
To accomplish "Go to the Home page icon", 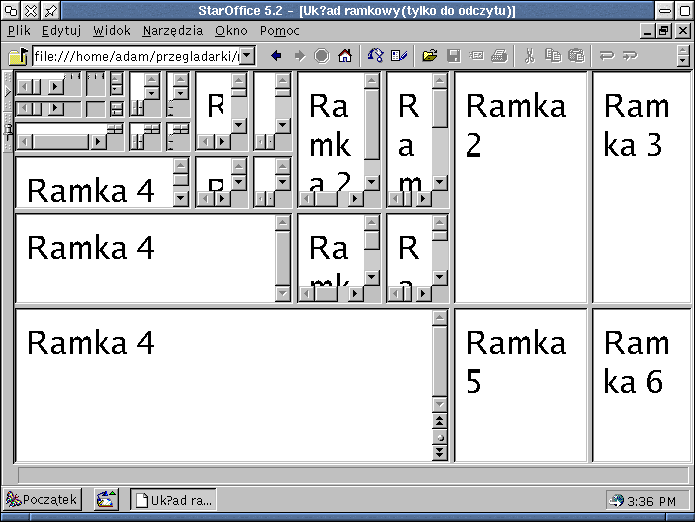I will click(345, 56).
